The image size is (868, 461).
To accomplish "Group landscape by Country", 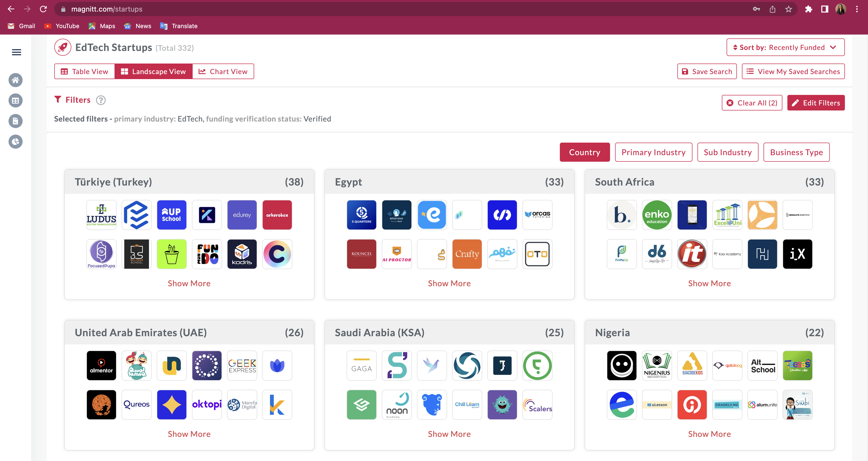I will pyautogui.click(x=585, y=152).
